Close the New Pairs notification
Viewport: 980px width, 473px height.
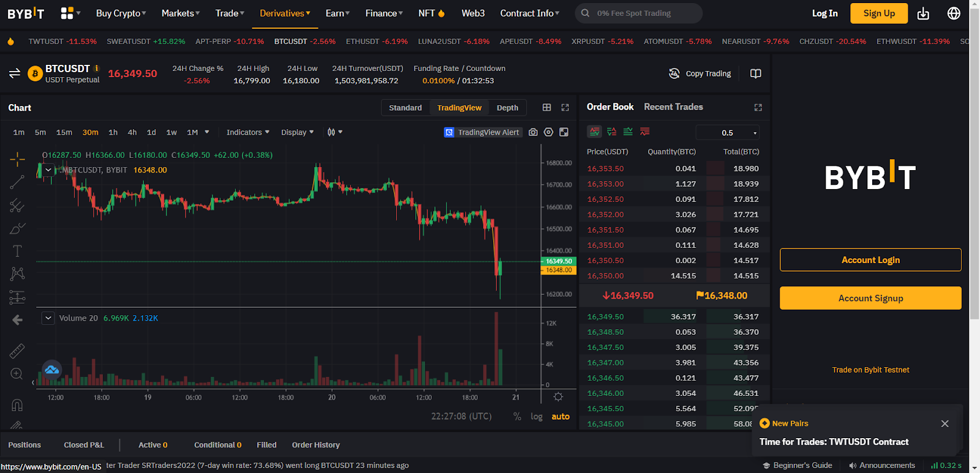pos(944,423)
